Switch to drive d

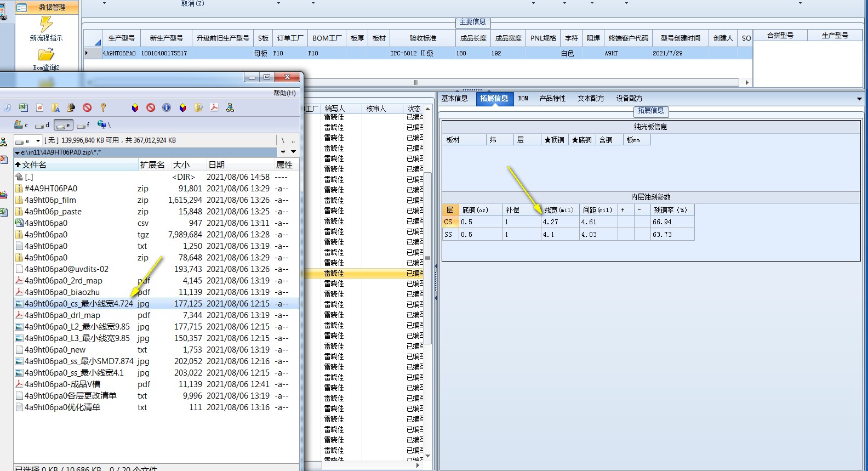click(x=42, y=125)
